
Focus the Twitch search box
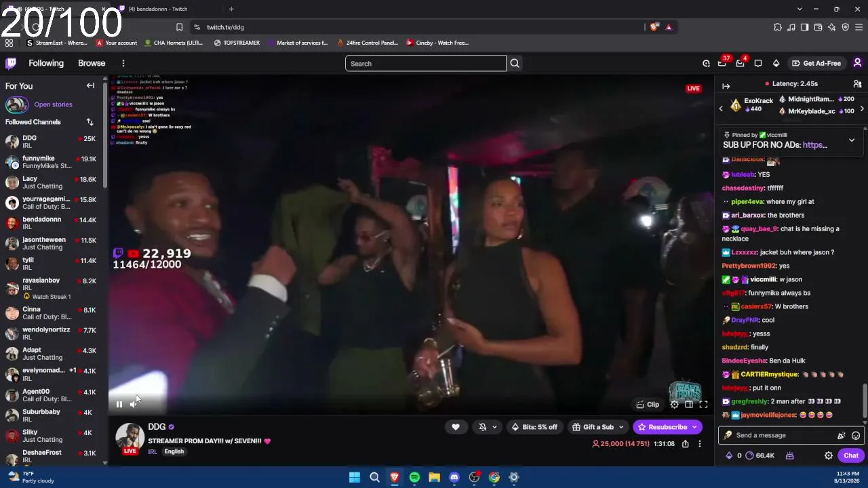click(426, 64)
